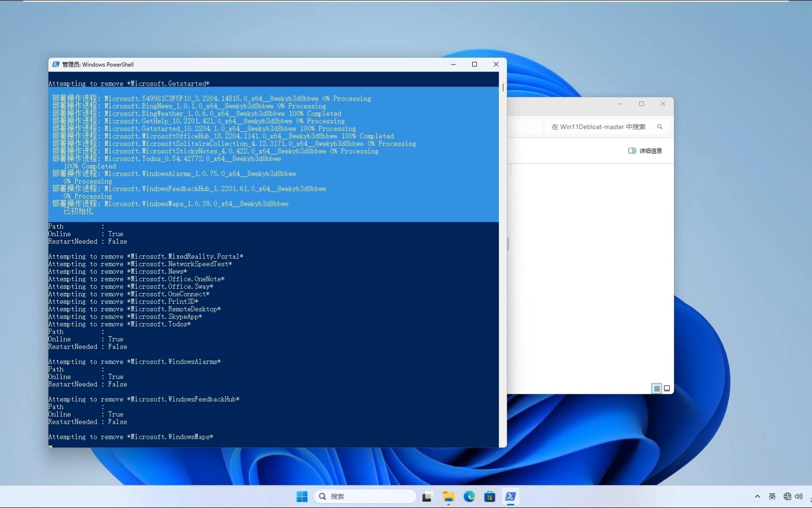Minimize the PowerShell window
The image size is (812, 508).
click(x=453, y=64)
